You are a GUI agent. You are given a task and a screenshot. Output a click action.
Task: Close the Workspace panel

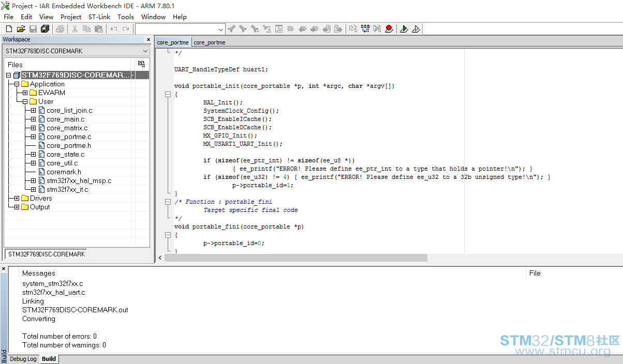tap(149, 40)
